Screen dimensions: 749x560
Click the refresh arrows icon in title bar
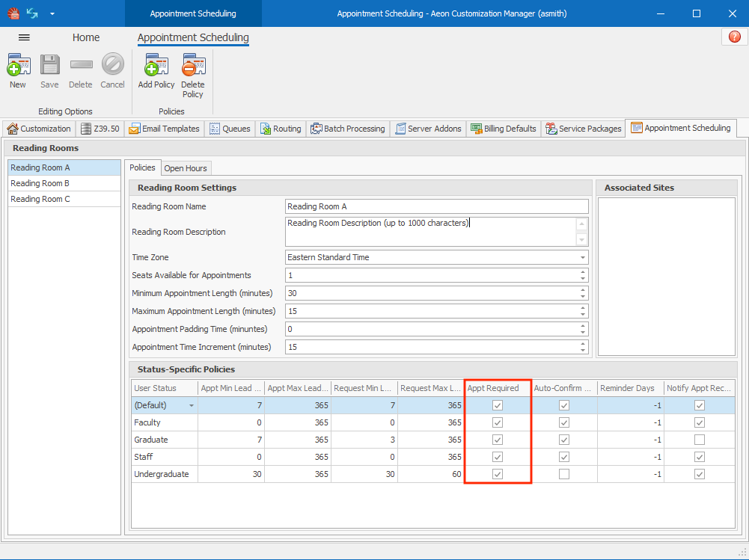[x=32, y=13]
